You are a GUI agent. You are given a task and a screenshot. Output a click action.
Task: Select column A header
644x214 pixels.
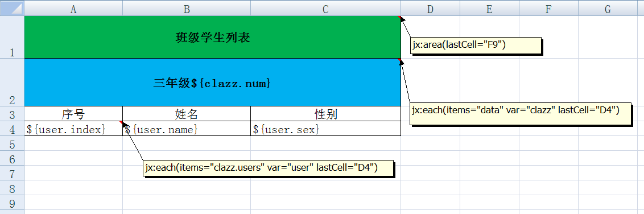73,8
